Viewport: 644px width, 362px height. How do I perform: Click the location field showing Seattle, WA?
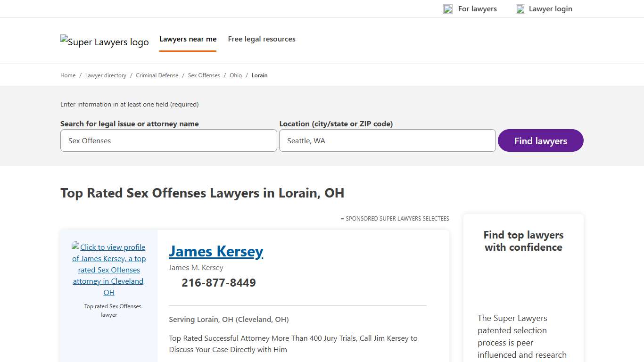pyautogui.click(x=387, y=140)
